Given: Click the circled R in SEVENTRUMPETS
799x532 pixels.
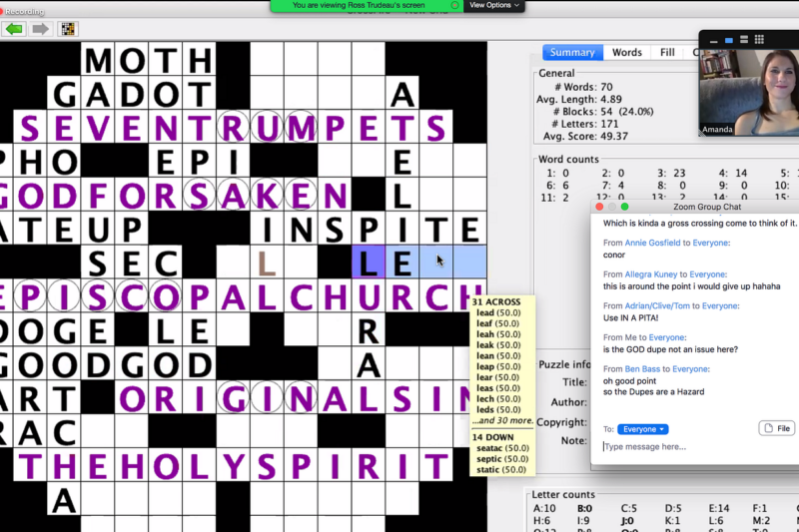Looking at the screenshot, I should pyautogui.click(x=233, y=128).
